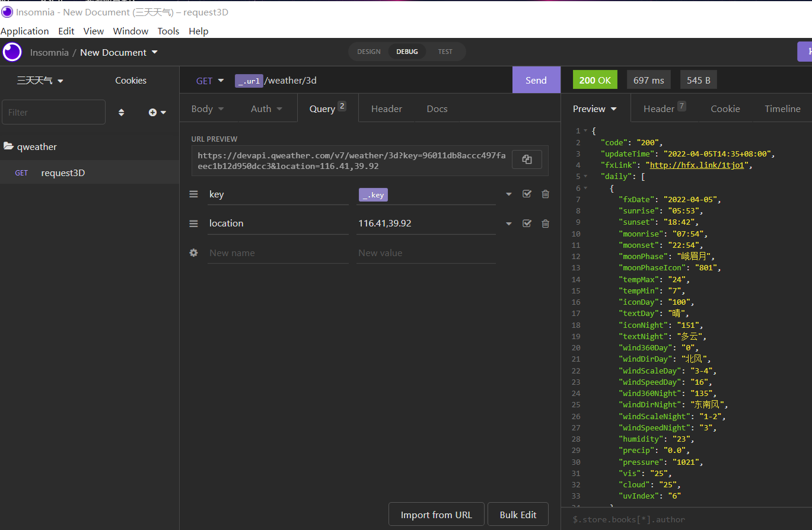
Task: Delete the location query parameter
Action: pyautogui.click(x=545, y=224)
